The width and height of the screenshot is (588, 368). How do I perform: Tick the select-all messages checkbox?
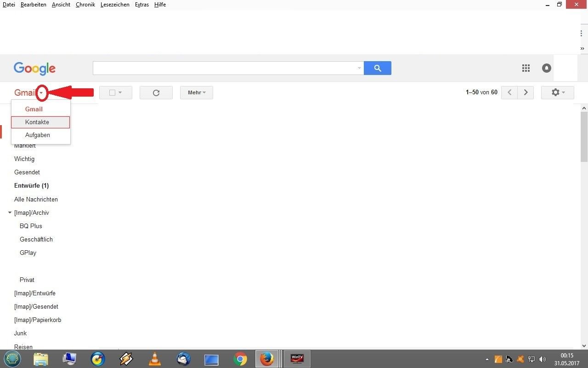(x=113, y=92)
